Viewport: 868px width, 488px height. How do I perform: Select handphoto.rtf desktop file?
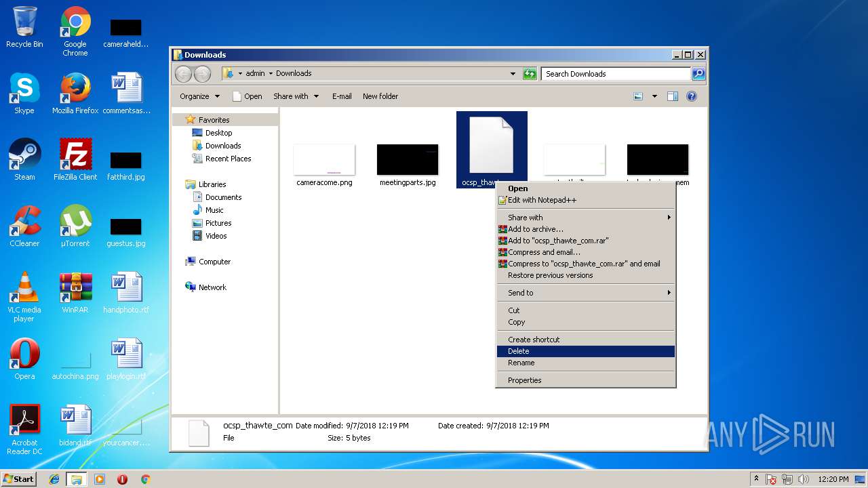click(126, 293)
